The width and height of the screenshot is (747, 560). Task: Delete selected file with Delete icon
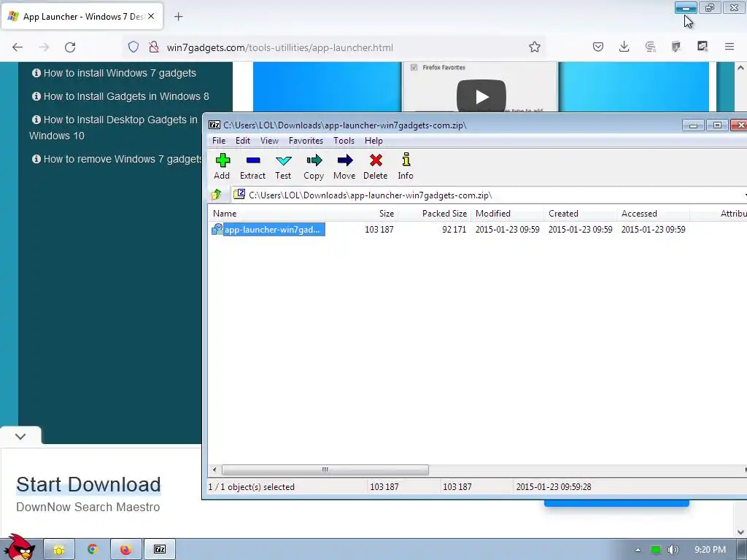376,166
